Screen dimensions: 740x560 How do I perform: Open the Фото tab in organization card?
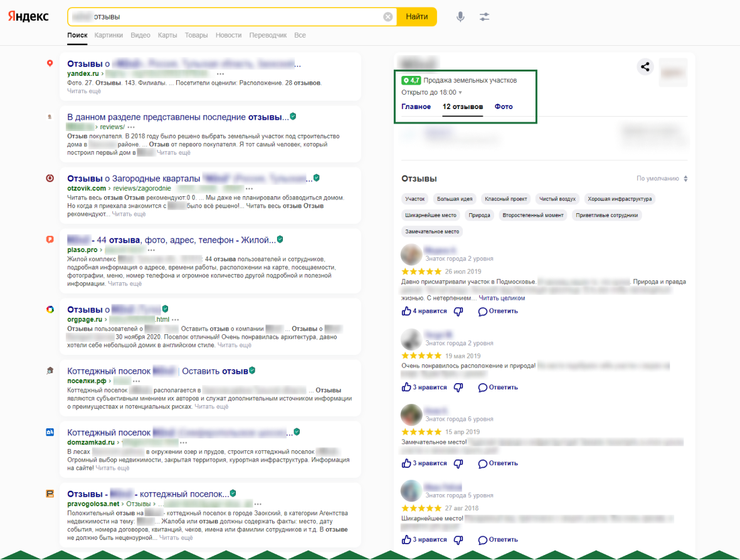[x=503, y=107]
